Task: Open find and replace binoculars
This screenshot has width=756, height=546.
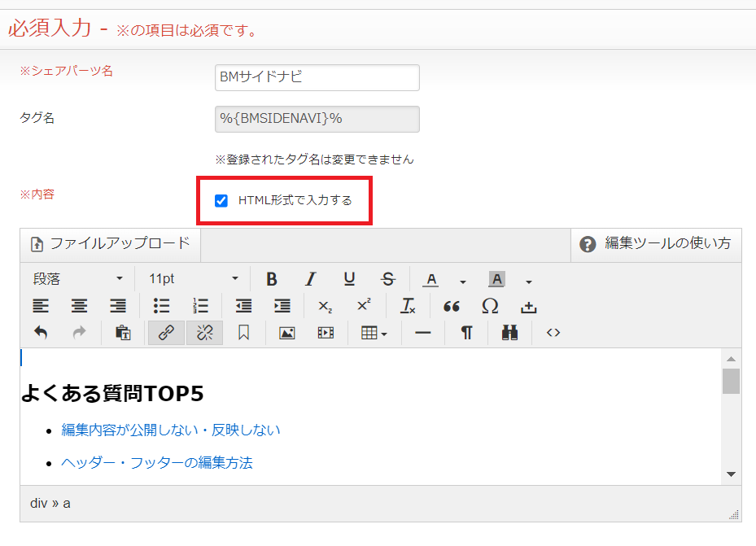Action: (x=510, y=333)
